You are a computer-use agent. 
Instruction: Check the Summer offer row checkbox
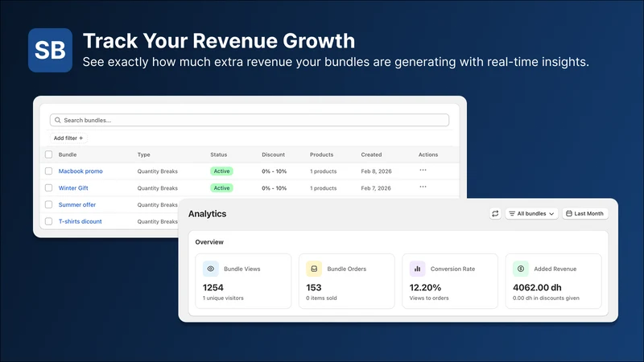tap(48, 204)
